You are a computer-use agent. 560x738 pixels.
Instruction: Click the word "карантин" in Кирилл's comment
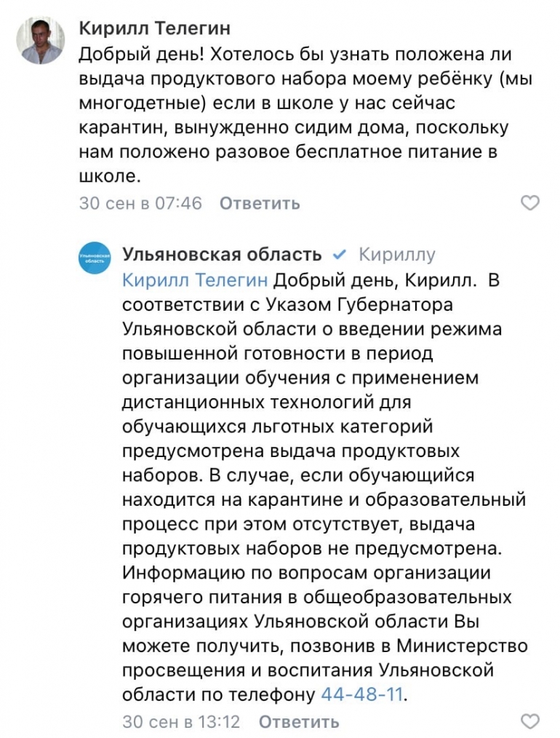(124, 127)
